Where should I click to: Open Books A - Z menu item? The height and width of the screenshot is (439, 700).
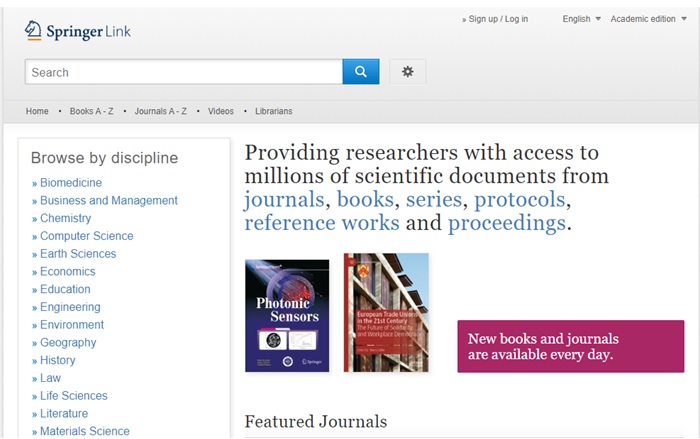click(x=92, y=111)
